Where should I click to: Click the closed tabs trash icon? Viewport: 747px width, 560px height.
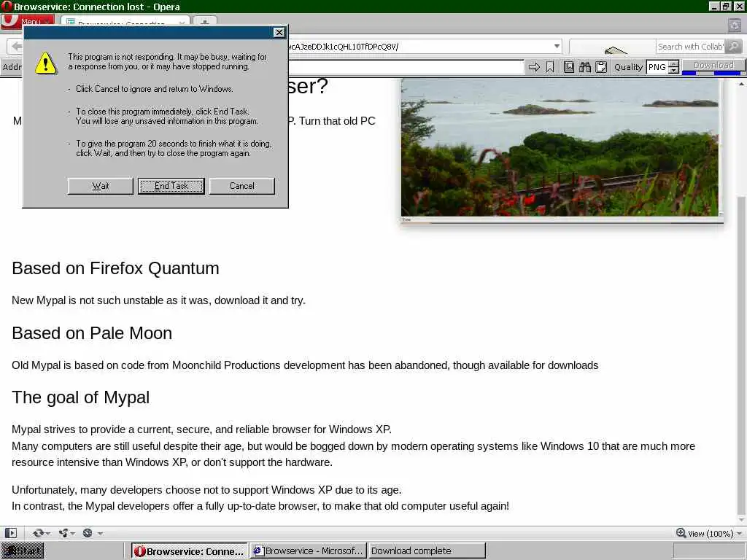735,25
